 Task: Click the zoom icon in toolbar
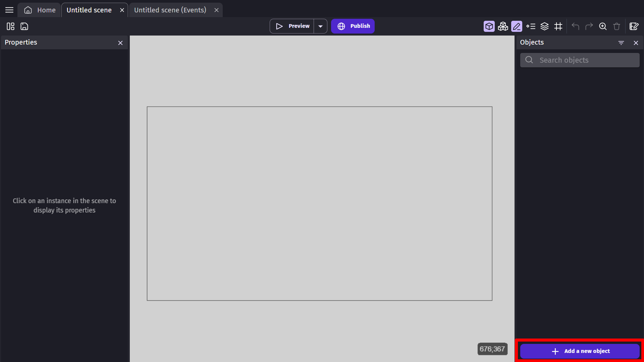pos(602,26)
